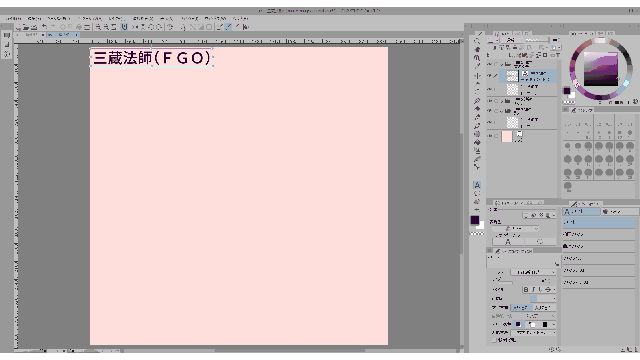Select the highlighted first sub tool in the list
Screen dimensions: 640x360
coord(599,222)
